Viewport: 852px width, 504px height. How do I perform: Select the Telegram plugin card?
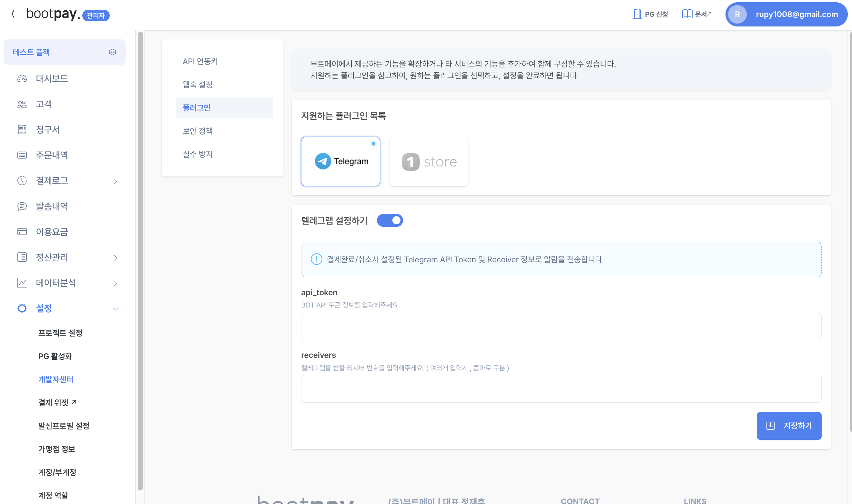[340, 161]
